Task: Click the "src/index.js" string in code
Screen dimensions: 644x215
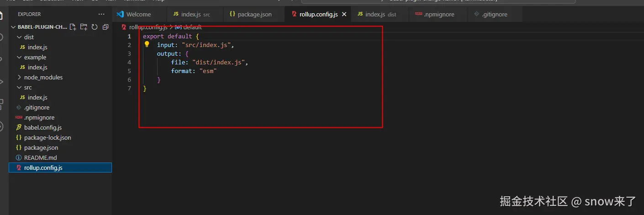Action: coord(206,45)
